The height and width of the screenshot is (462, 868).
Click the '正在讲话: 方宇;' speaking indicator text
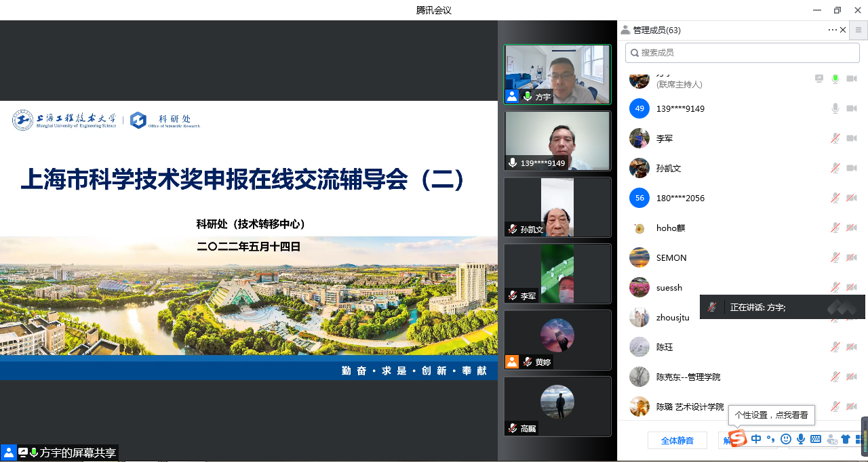pyautogui.click(x=757, y=308)
